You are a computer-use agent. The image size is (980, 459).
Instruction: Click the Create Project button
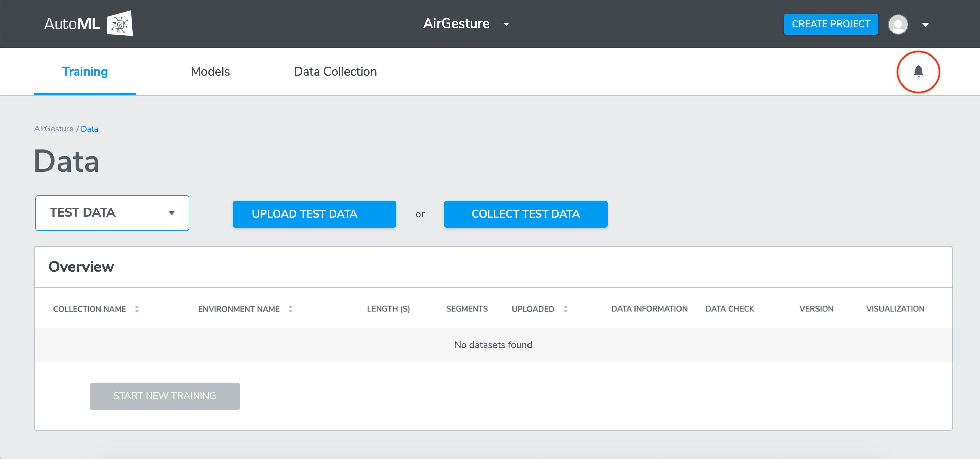click(x=830, y=24)
